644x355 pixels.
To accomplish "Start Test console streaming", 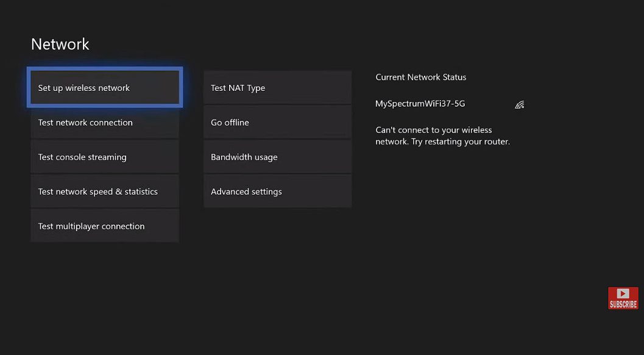I will (104, 157).
